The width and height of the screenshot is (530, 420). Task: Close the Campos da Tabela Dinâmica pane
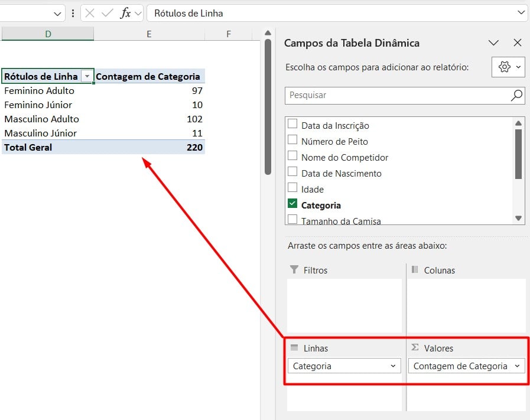(x=518, y=43)
